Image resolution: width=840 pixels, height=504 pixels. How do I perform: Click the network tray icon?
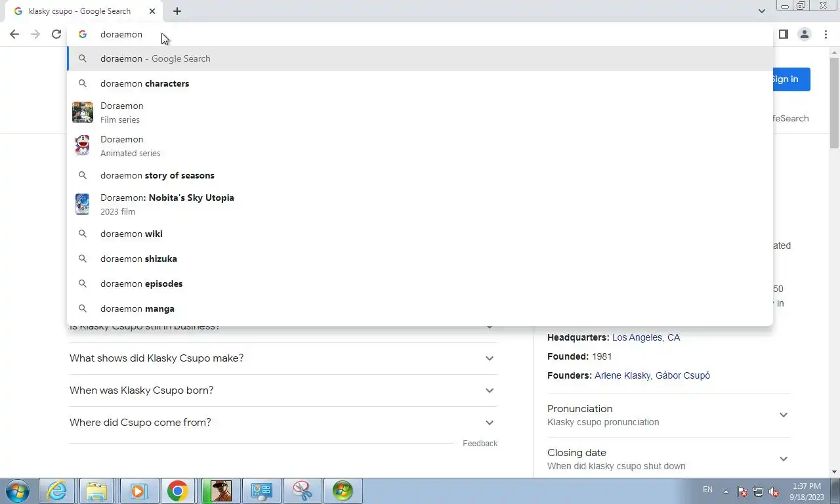point(758,492)
